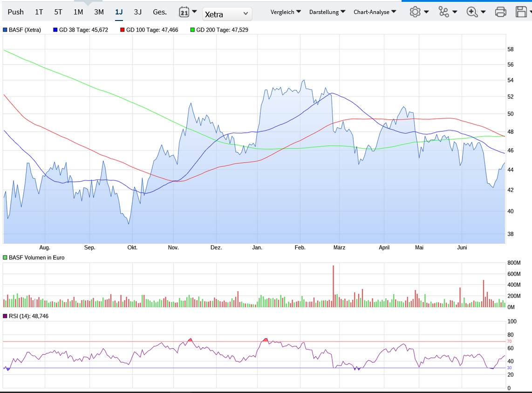This screenshot has width=532, height=393.
Task: Select the zoom magnifier icon
Action: pos(473,12)
